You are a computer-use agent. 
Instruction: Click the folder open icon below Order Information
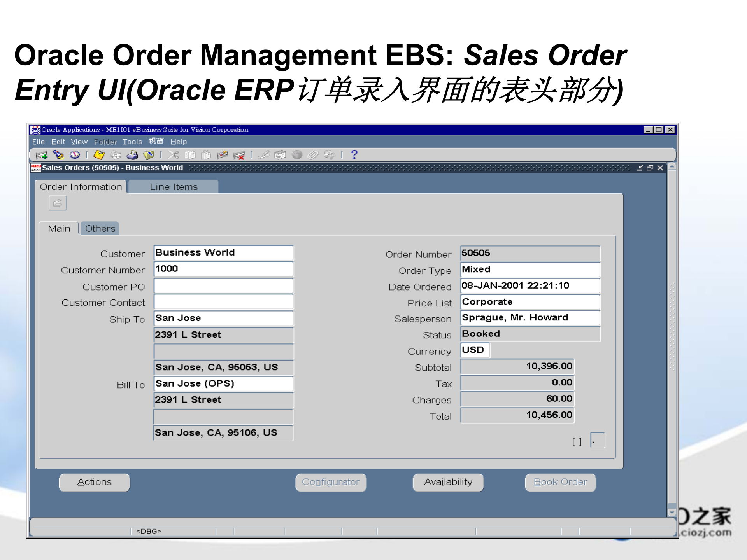57,203
